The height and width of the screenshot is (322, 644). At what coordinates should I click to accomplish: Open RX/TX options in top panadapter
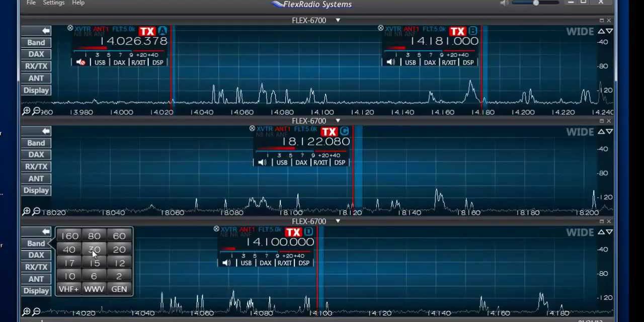pos(36,66)
